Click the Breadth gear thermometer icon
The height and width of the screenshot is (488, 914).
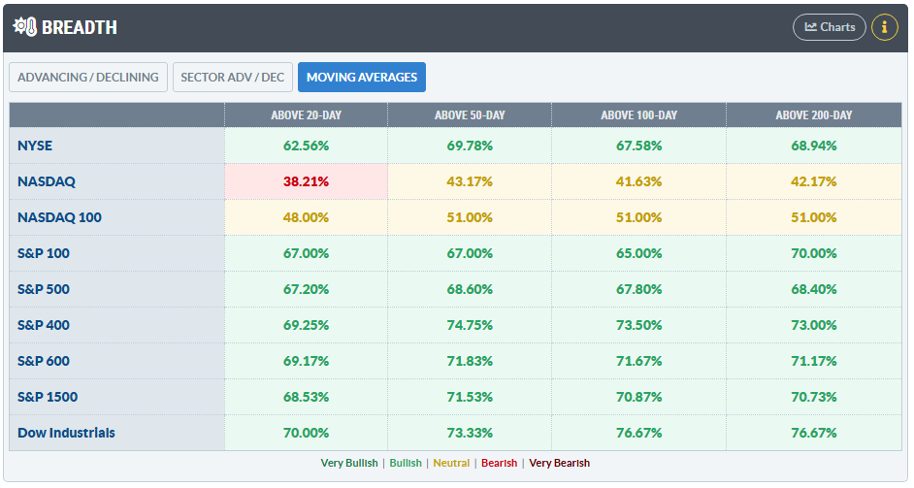pos(25,27)
